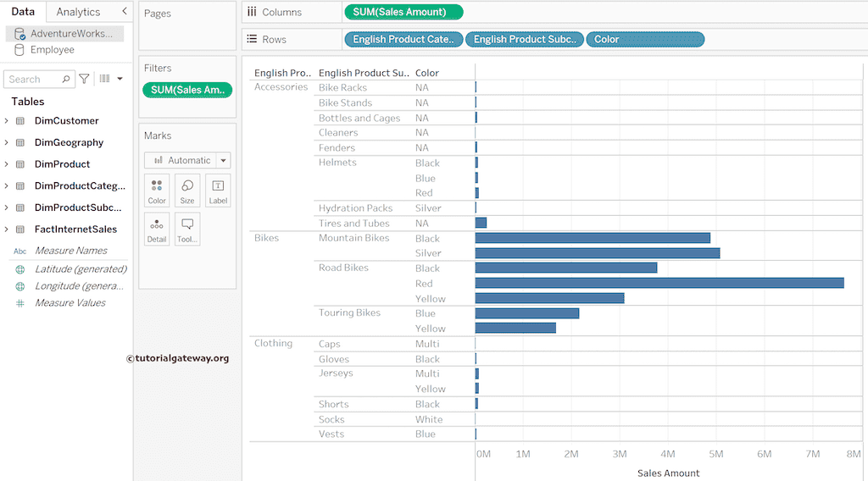The width and height of the screenshot is (868, 481).
Task: Open the Tooltip marks card
Action: (x=187, y=229)
